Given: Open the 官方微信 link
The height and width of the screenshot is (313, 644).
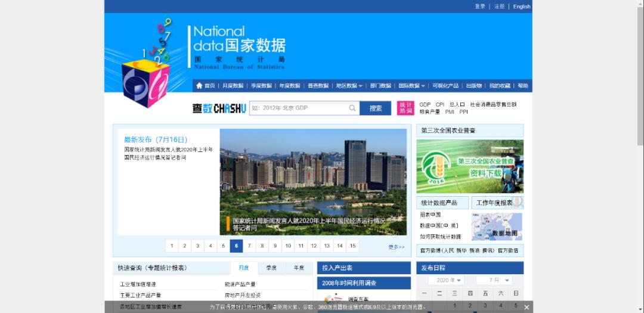Looking at the screenshot, I should click(507, 250).
